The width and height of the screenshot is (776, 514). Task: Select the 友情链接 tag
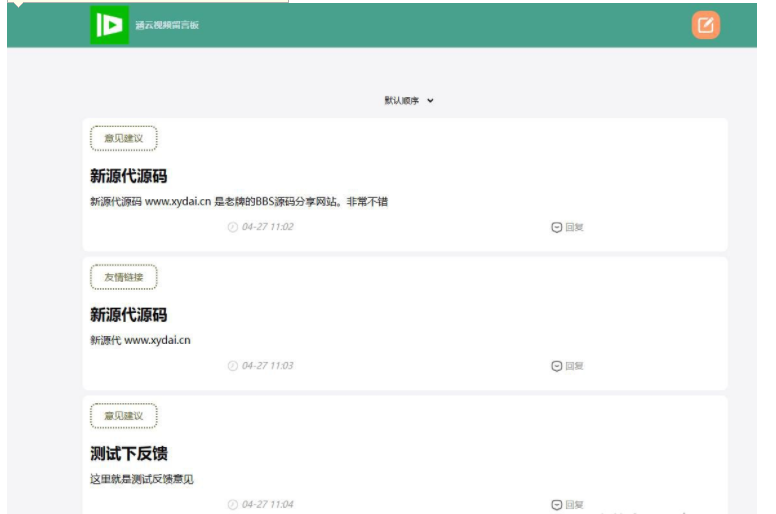tap(124, 277)
